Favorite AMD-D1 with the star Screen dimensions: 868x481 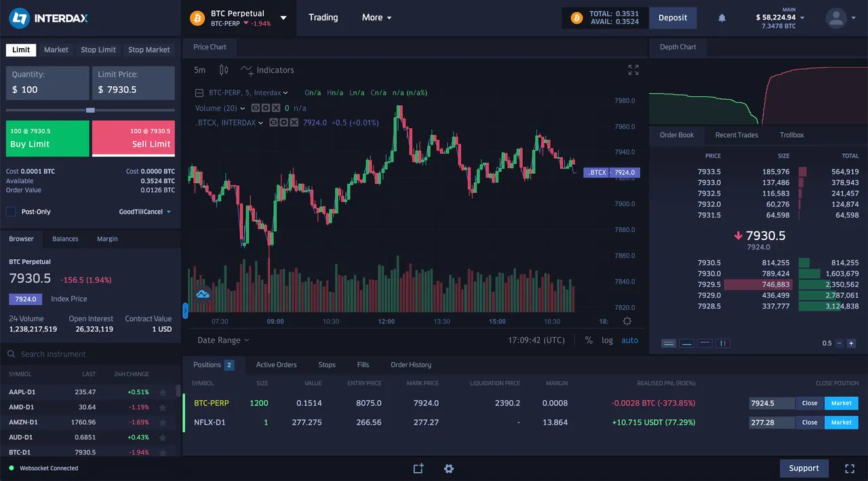click(x=163, y=407)
